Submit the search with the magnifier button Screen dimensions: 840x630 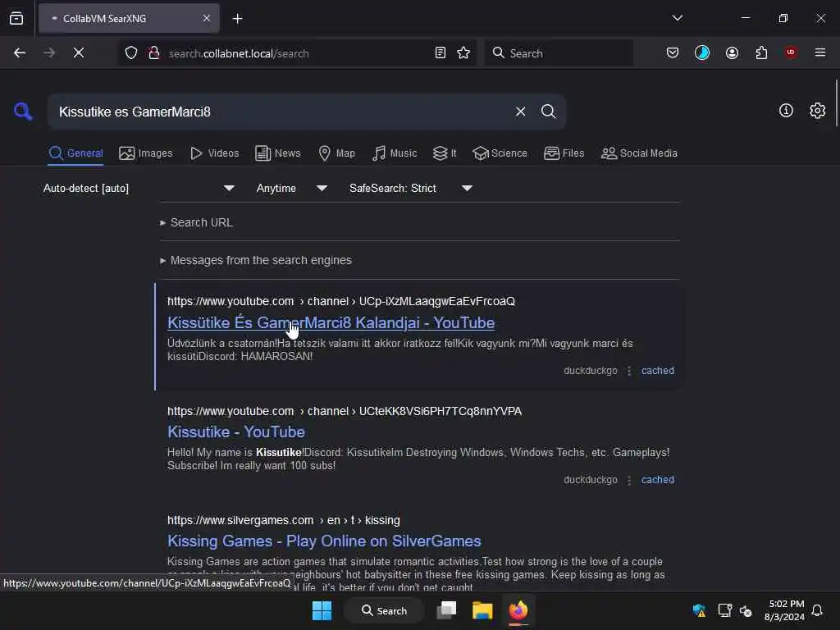[x=548, y=112]
